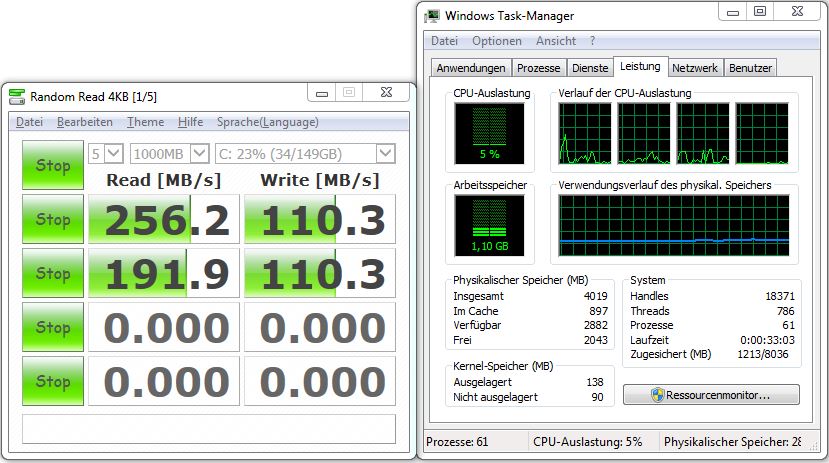Image resolution: width=829 pixels, height=463 pixels.
Task: Click the Ausgelagert value 138
Action: point(595,382)
